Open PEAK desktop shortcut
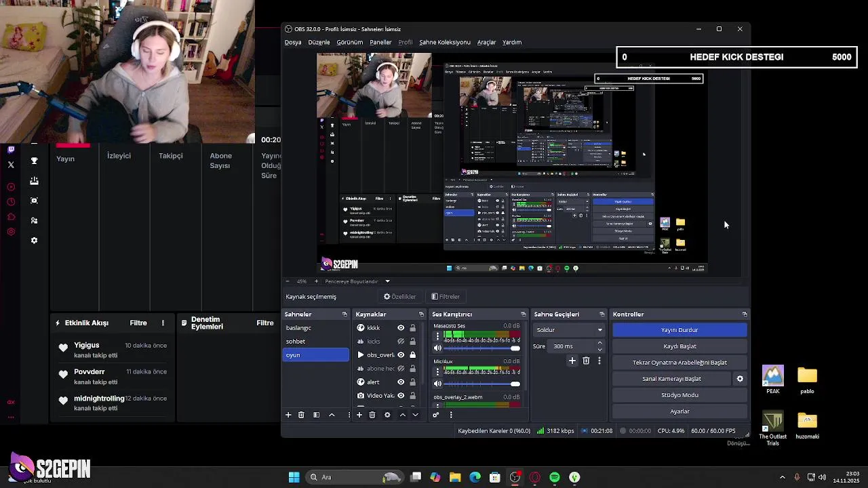This screenshot has width=868, height=488. point(773,380)
